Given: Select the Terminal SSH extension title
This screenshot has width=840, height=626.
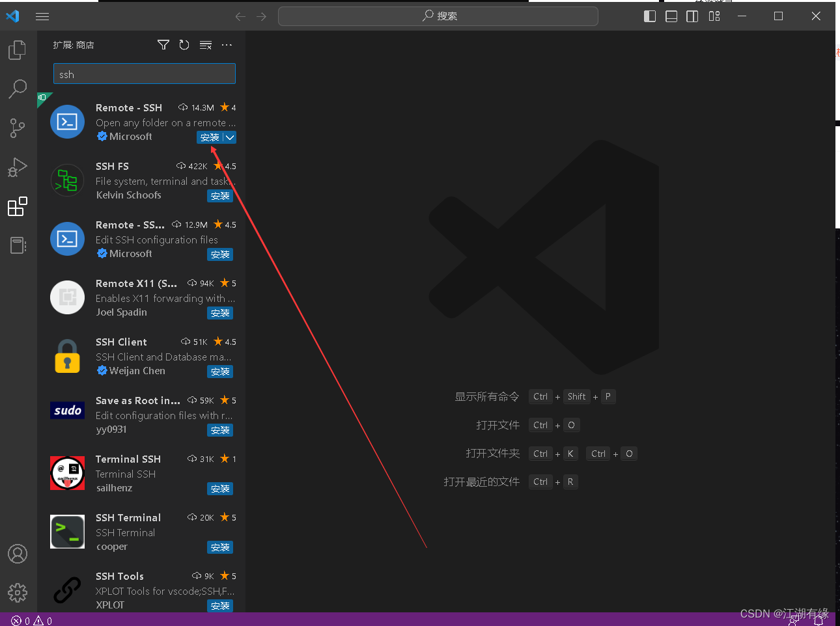Looking at the screenshot, I should (128, 459).
